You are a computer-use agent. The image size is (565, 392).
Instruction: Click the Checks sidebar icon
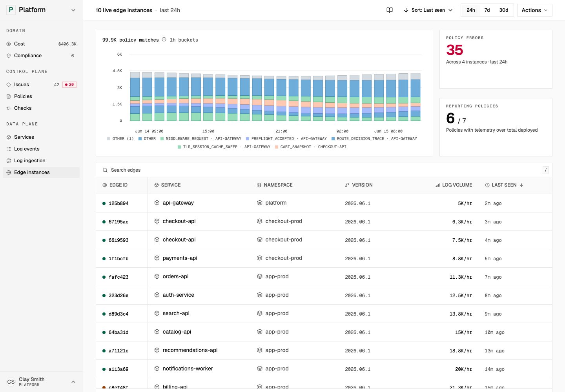(x=9, y=108)
